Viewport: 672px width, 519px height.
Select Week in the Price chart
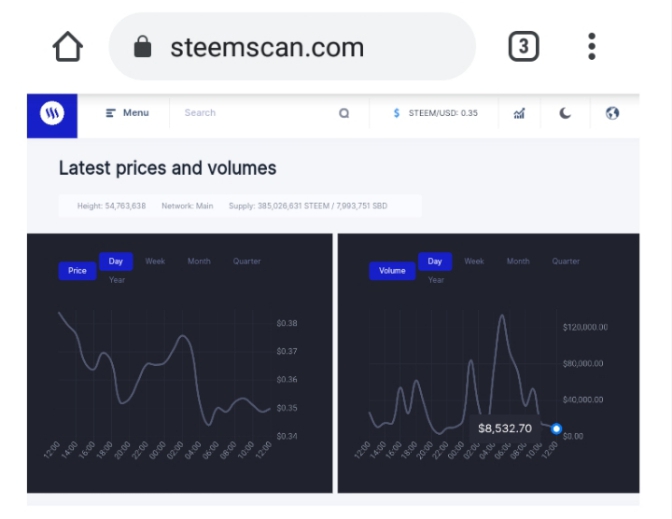(x=155, y=261)
